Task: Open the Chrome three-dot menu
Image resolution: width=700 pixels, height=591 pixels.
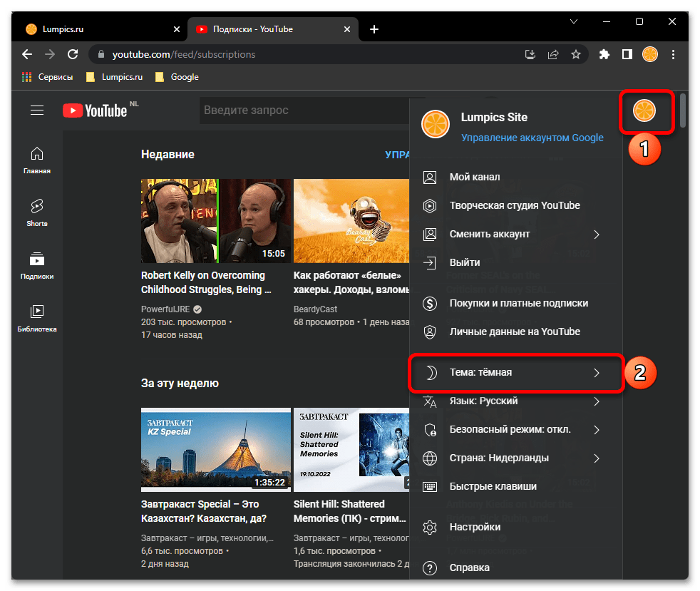Action: tap(673, 54)
